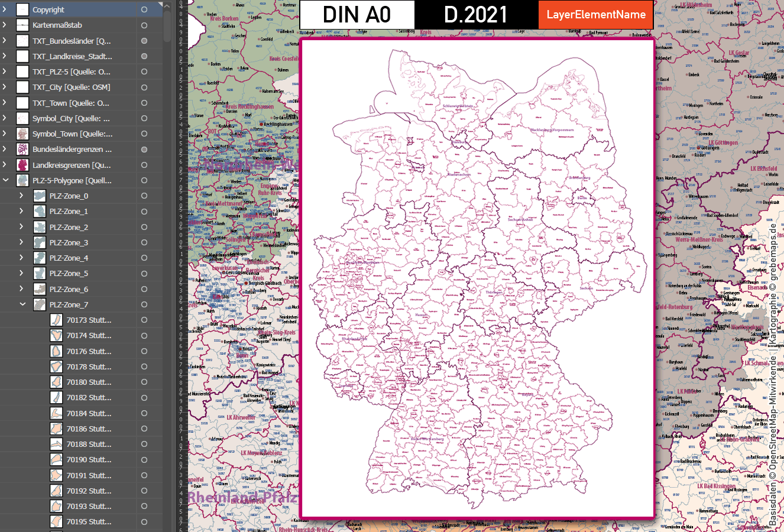
Task: Expand the TXT_Bundesländer layer
Action: (6, 41)
